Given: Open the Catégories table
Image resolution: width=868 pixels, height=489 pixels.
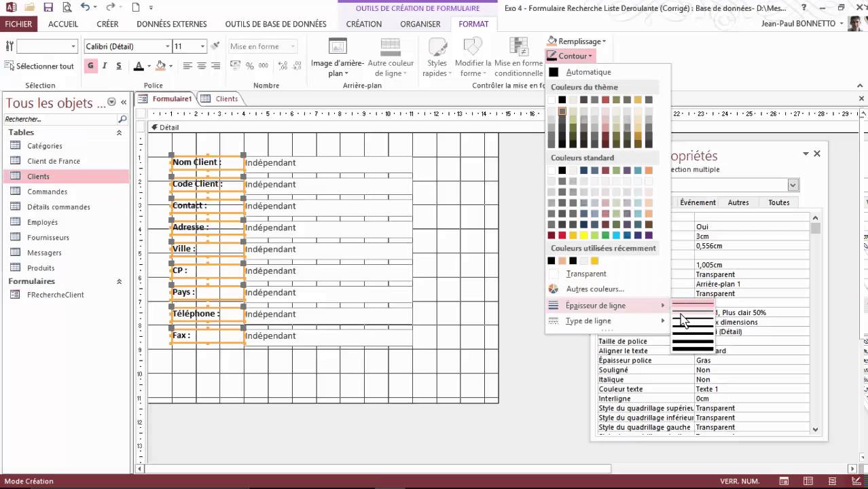Looking at the screenshot, I should 45,146.
